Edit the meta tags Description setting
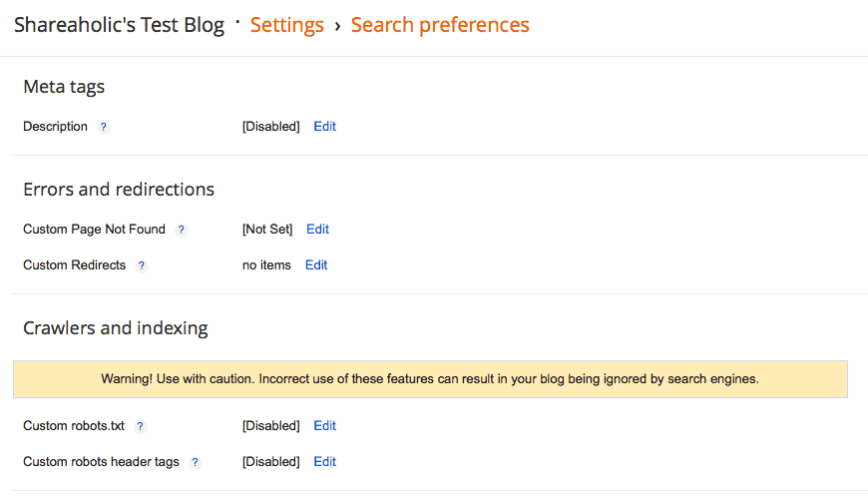Viewport: 868px width, 502px height. [x=325, y=127]
